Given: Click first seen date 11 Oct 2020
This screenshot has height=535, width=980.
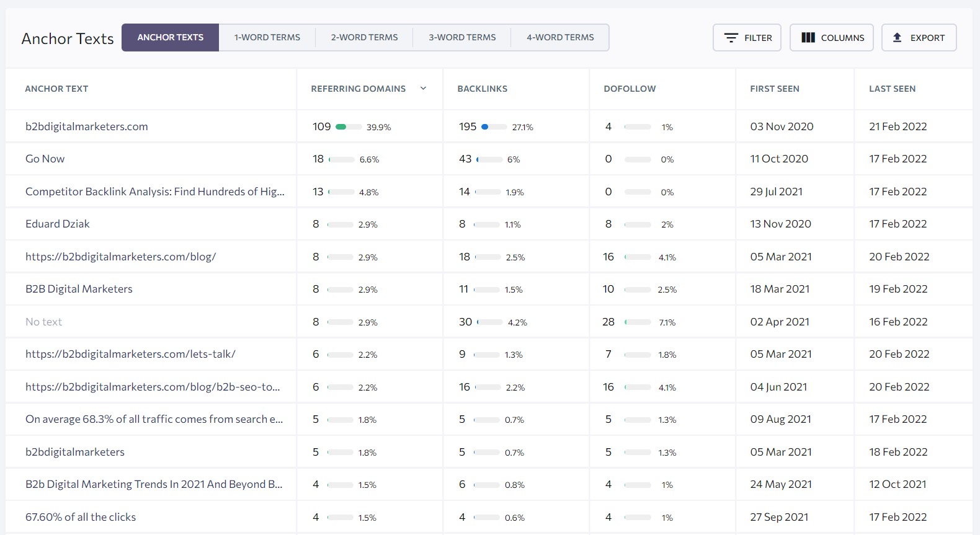Looking at the screenshot, I should point(779,159).
